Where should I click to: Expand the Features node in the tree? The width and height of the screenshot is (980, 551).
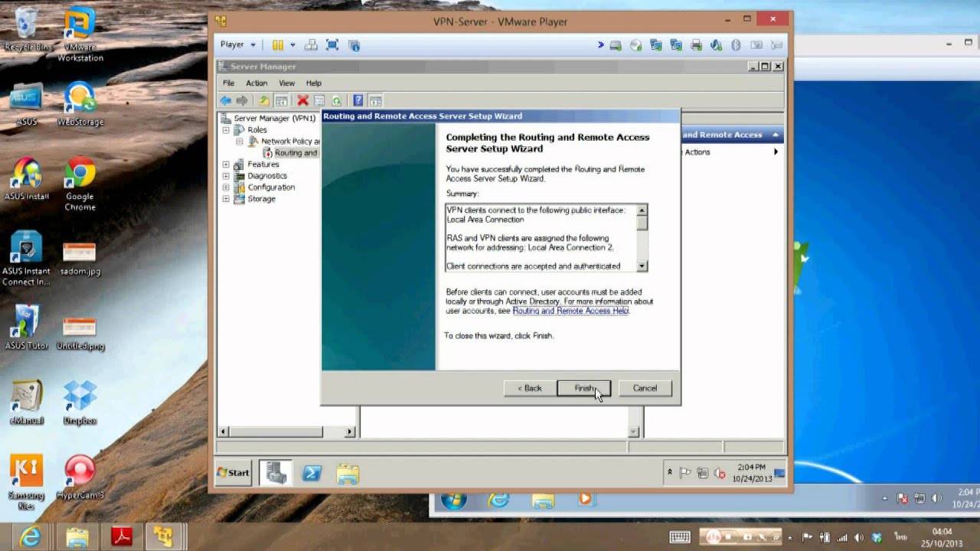click(x=226, y=165)
